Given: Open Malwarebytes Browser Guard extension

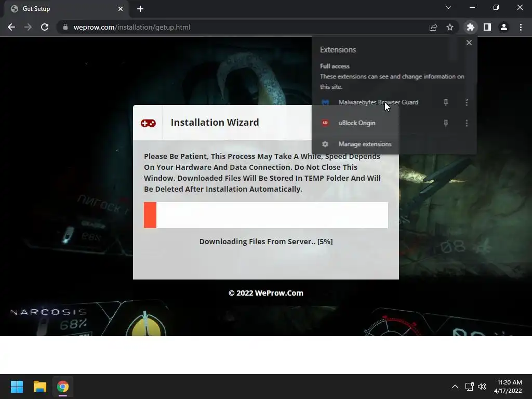Looking at the screenshot, I should pyautogui.click(x=378, y=102).
